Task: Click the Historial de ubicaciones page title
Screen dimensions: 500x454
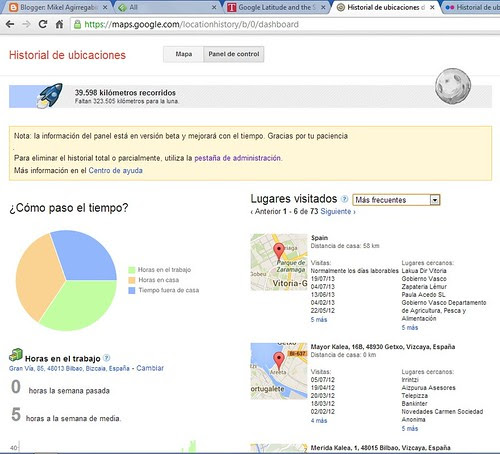Action: [x=67, y=55]
